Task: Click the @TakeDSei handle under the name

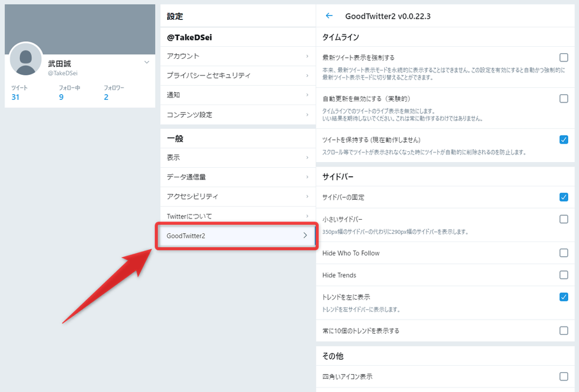Action: tap(62, 73)
